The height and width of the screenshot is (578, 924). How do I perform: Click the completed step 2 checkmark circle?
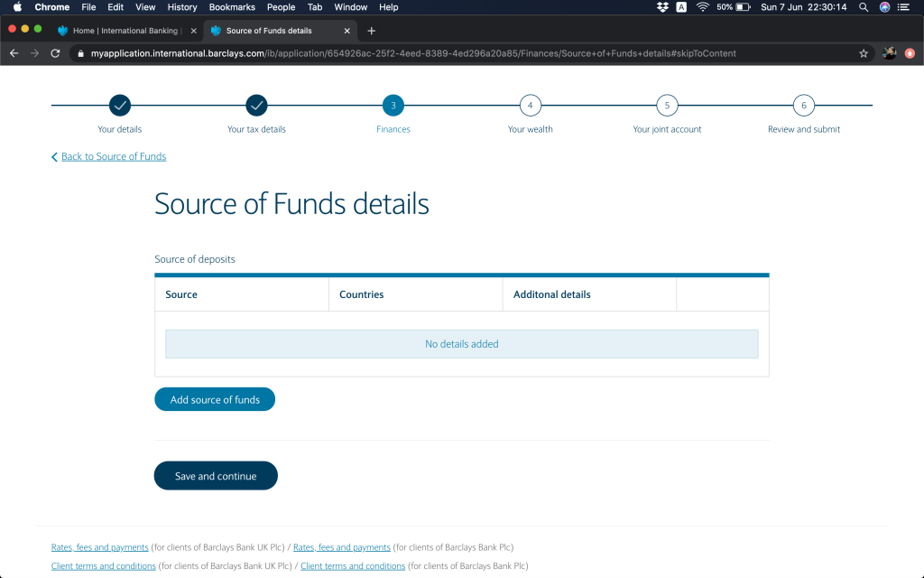click(x=256, y=106)
